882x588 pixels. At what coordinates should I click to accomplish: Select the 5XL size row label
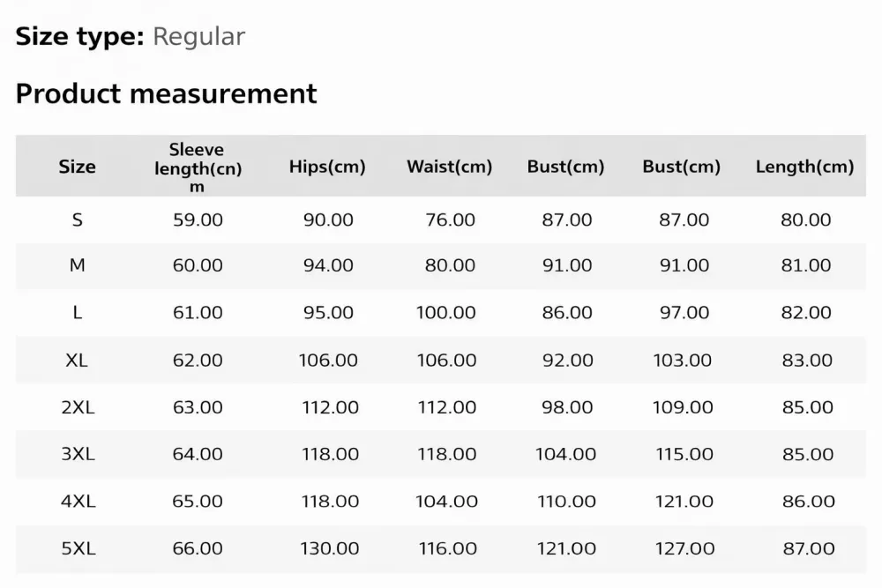coord(78,548)
